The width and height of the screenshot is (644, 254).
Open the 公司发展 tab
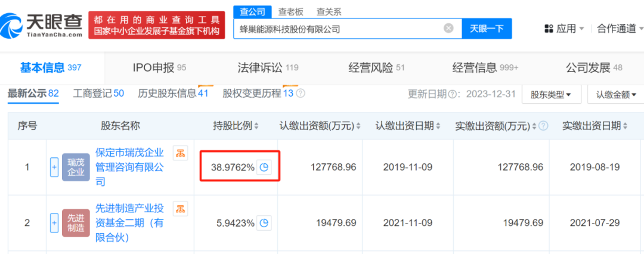click(x=594, y=68)
